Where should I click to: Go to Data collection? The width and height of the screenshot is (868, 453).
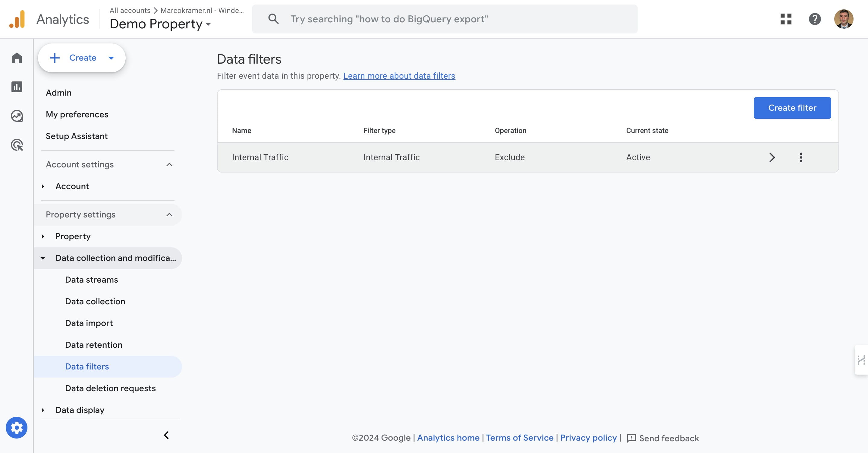[x=95, y=302]
